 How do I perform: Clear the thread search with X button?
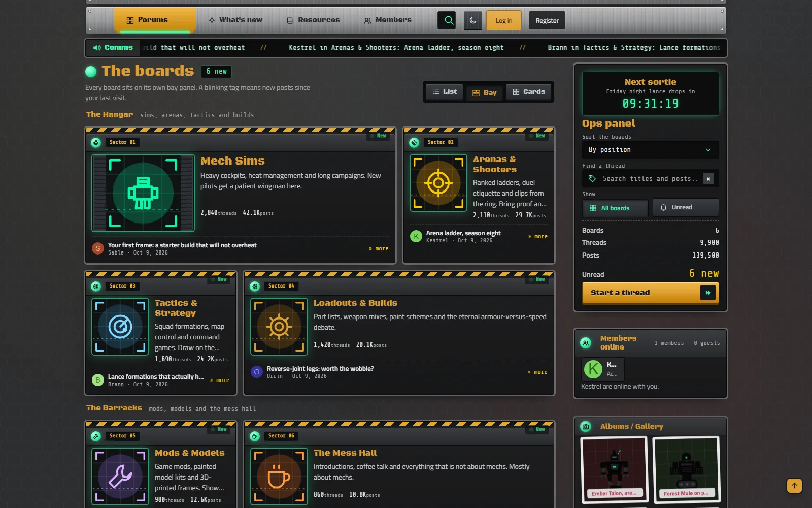pos(708,179)
